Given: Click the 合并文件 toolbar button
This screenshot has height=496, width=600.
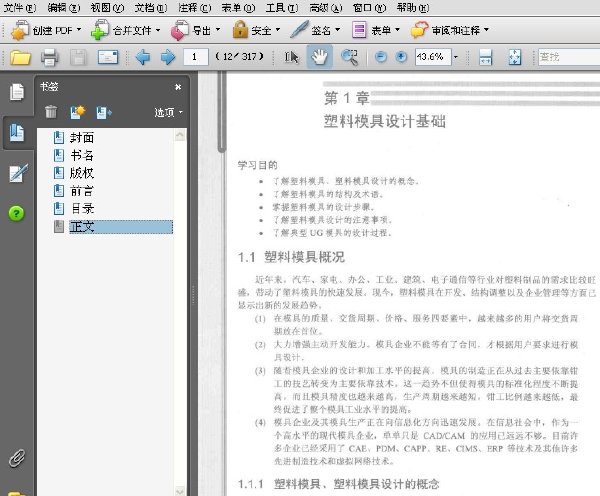Looking at the screenshot, I should click(126, 30).
